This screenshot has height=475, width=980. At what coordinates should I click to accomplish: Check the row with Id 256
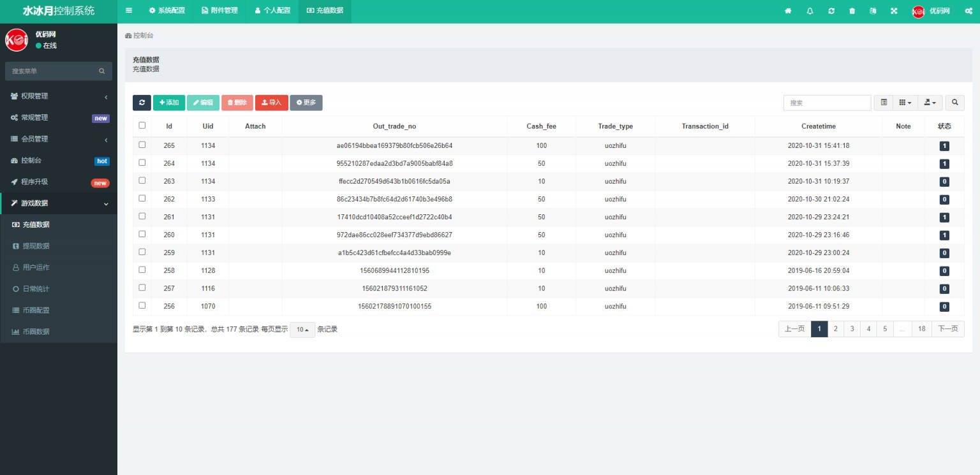pyautogui.click(x=142, y=305)
